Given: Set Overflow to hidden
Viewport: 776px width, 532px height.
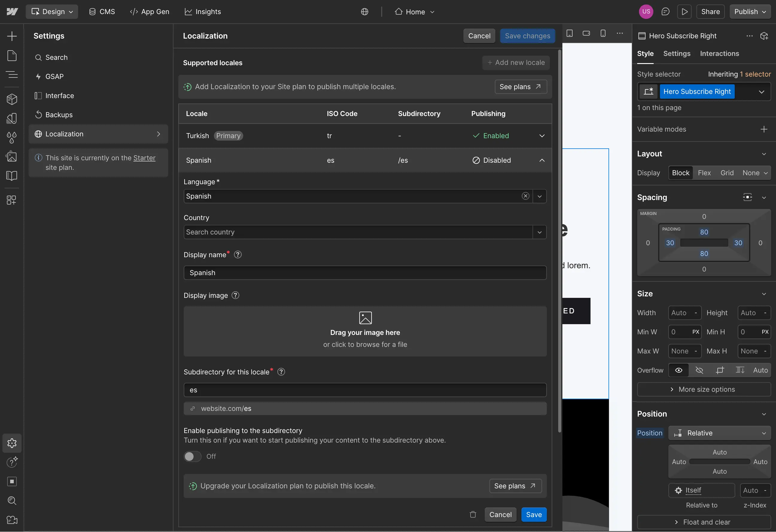Looking at the screenshot, I should [699, 370].
